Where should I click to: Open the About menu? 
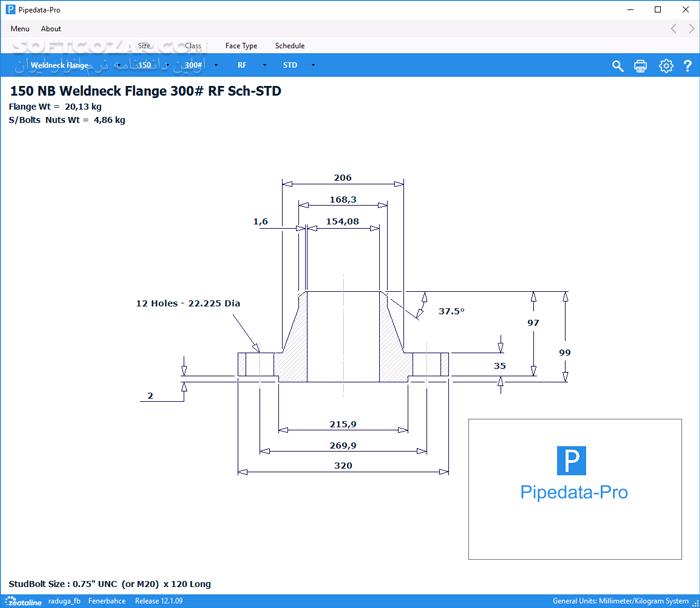[51, 29]
